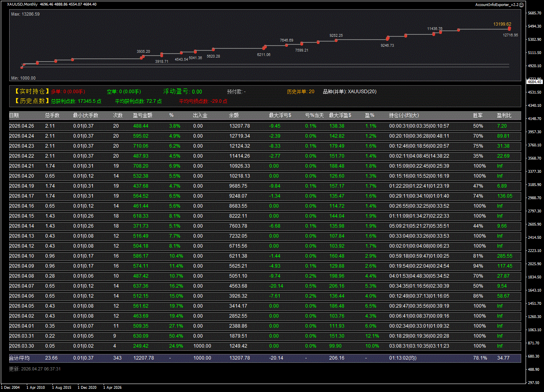Click the smiley face icon beside AccountInfoExporter_v2.2
Screen dimensions: 544x392
pyautogui.click(x=521, y=4)
